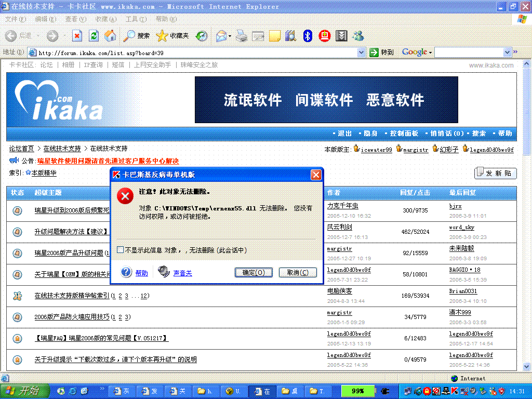Screen dimensions: 532x399
Task: Open the 工具(T) menu
Action: 136,19
